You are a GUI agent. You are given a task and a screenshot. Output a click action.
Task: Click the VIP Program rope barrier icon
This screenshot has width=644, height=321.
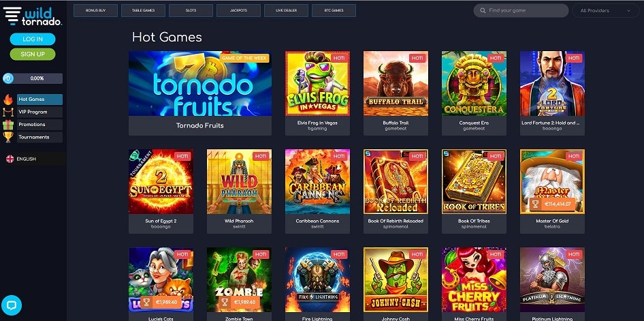[8, 112]
